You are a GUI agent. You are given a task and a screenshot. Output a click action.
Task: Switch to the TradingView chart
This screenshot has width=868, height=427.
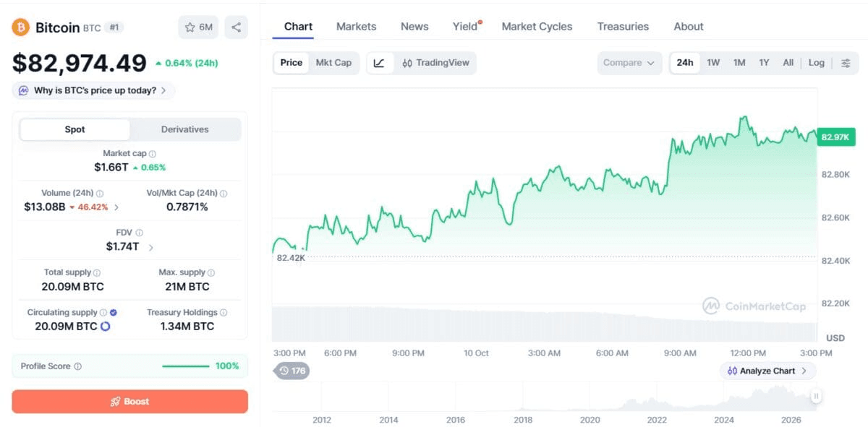pos(435,63)
